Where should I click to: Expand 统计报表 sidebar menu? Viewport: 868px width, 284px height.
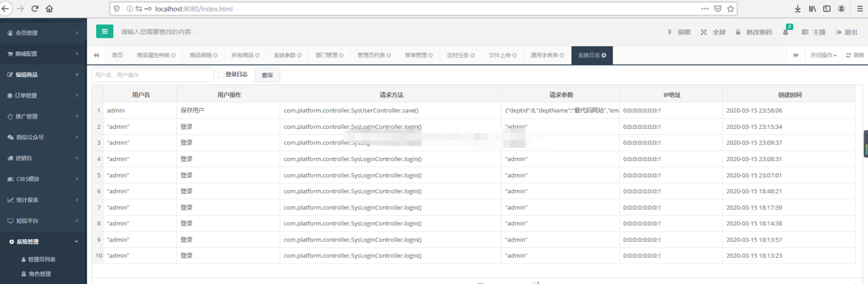43,200
